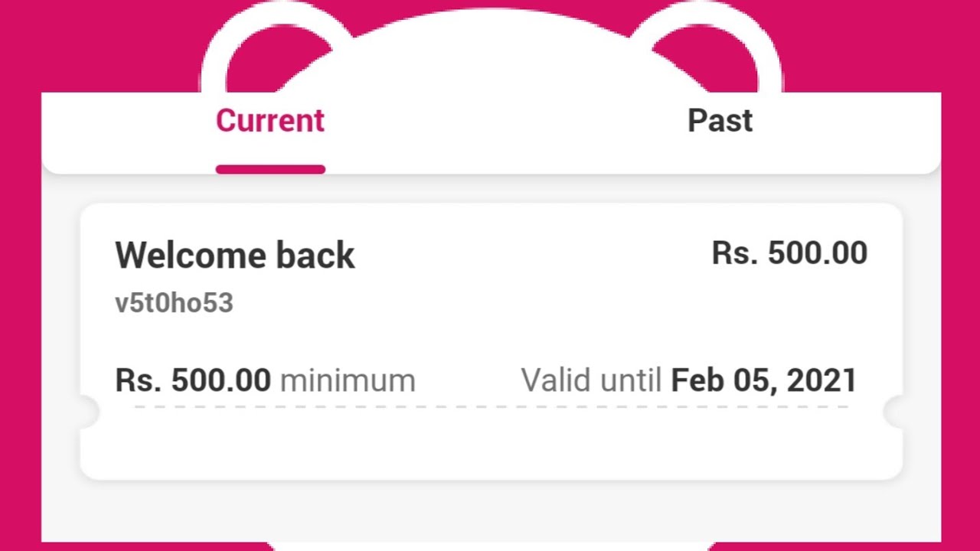
Task: Click the pink underline beneath Current
Action: (x=270, y=169)
